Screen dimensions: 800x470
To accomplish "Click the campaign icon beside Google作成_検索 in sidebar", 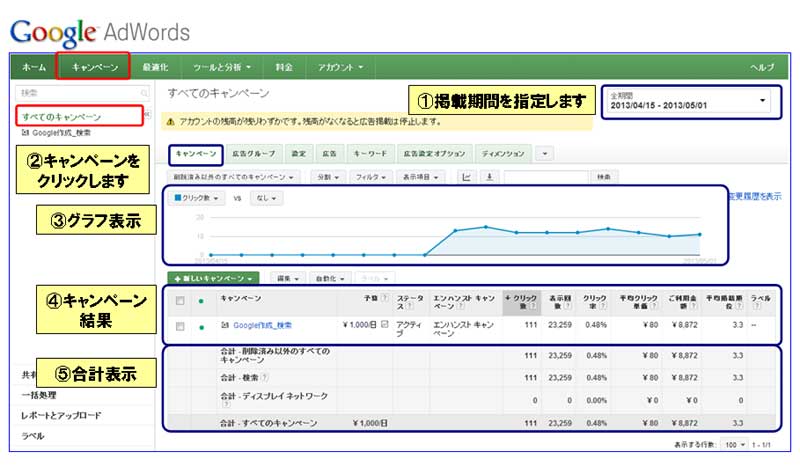I will (25, 133).
